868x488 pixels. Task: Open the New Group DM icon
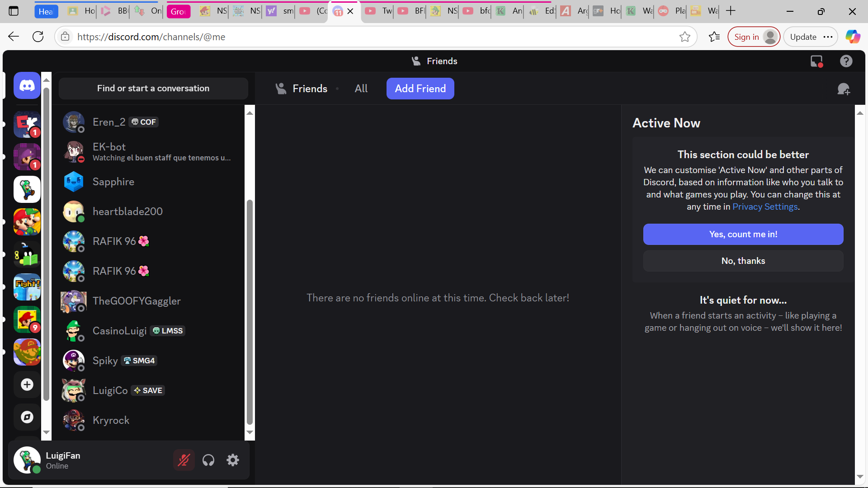843,89
